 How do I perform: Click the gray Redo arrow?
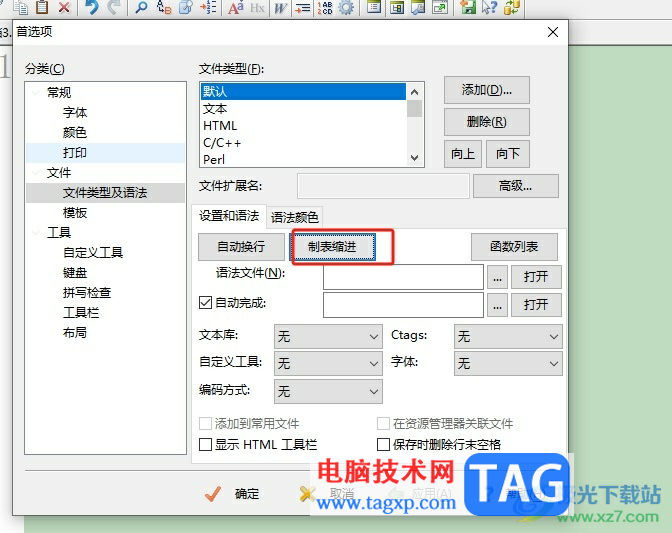click(x=114, y=7)
